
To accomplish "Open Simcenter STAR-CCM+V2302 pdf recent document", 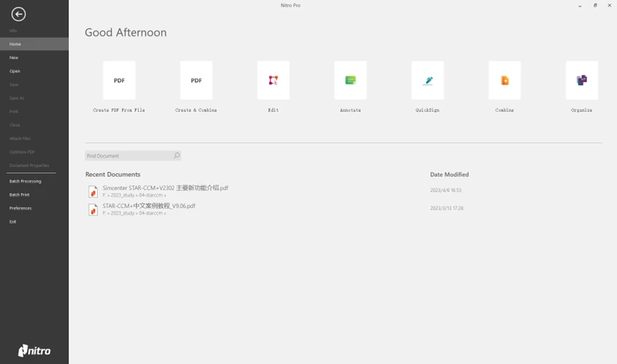I will coord(165,188).
